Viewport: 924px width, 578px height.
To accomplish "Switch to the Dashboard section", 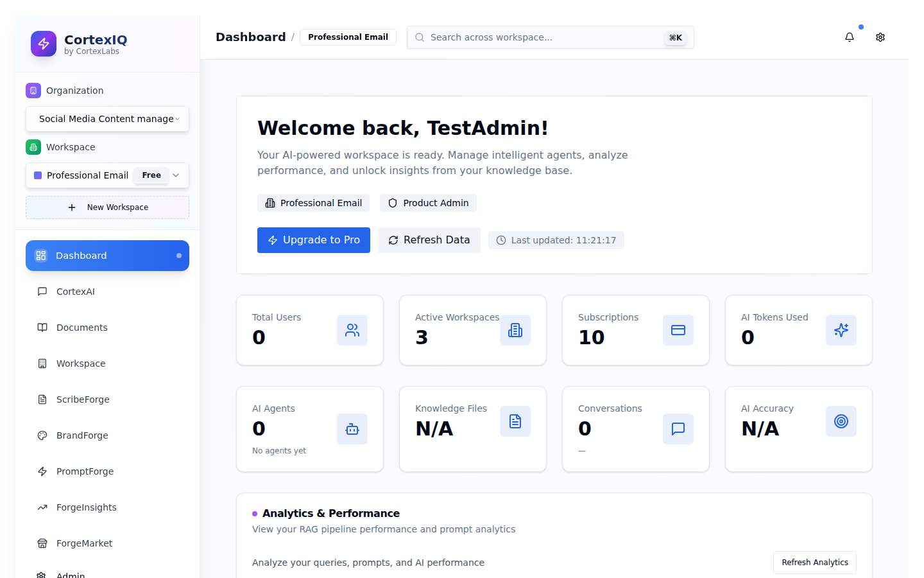I will [81, 256].
